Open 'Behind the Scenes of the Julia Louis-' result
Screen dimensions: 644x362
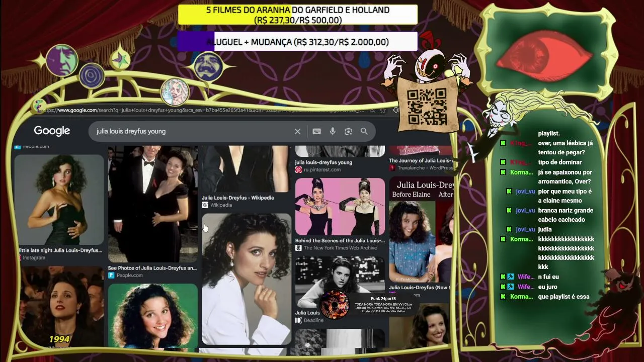click(x=340, y=240)
